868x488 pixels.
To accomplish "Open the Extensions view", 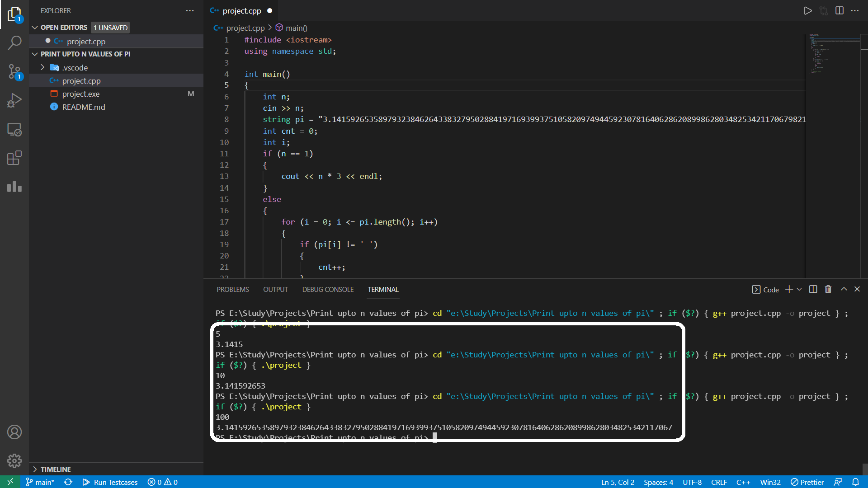I will 14,158.
